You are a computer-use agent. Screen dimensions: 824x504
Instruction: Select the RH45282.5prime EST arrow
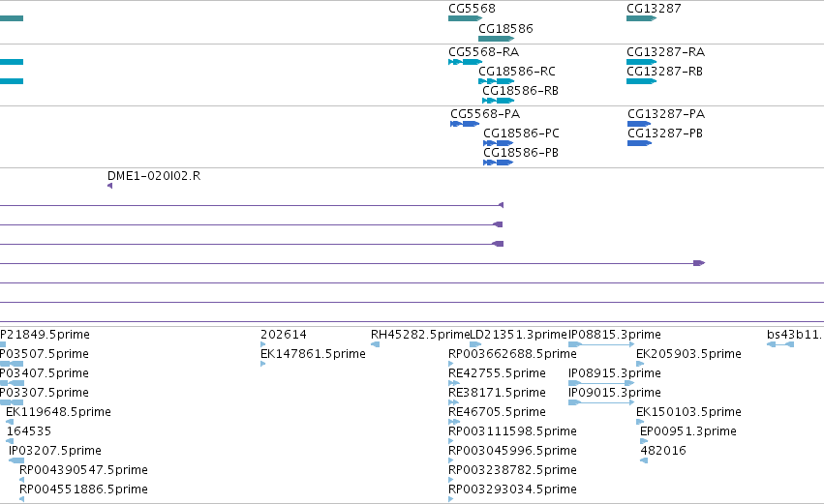point(376,344)
